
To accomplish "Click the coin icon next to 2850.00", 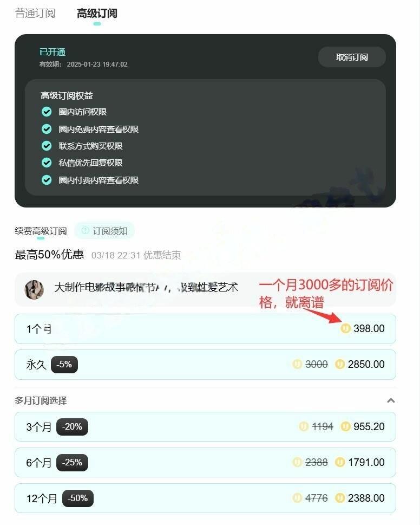I will point(340,364).
